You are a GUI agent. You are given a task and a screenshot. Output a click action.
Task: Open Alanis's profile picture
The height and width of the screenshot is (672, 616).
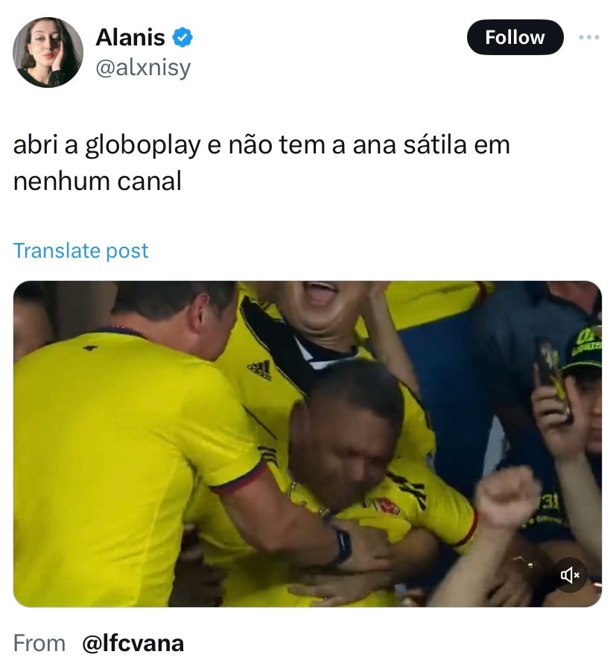coord(48,52)
